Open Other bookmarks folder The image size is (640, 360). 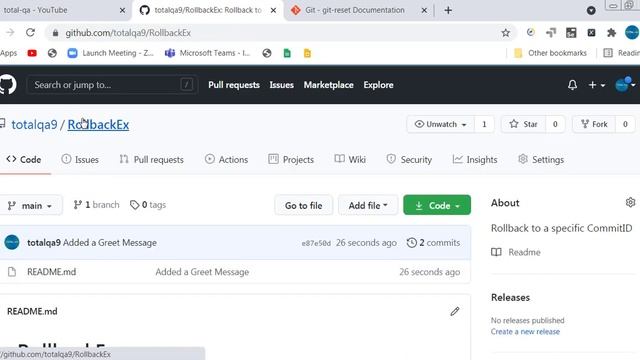(x=550, y=53)
